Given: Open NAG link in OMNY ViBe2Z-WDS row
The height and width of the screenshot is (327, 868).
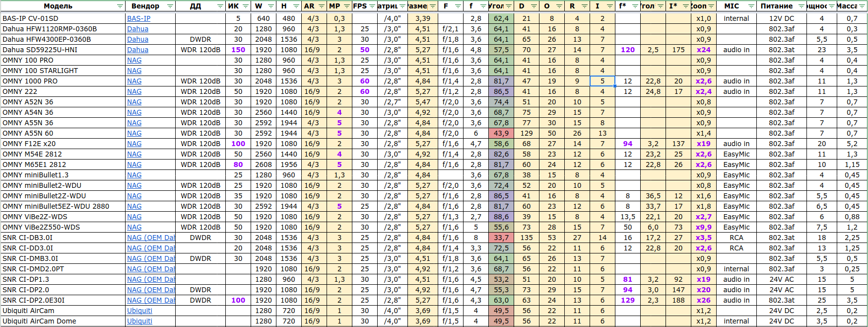Looking at the screenshot, I should coord(134,217).
